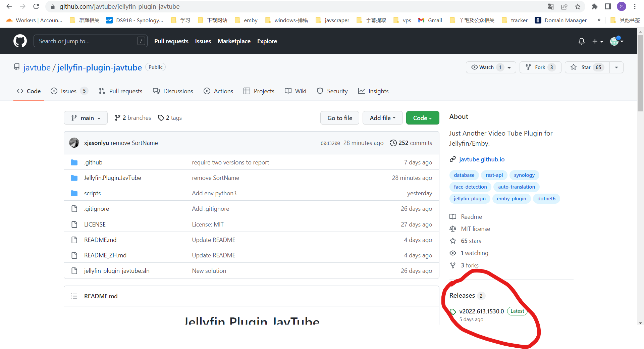Open the DS918 - Synology bookmark
The image size is (644, 349).
pos(135,20)
